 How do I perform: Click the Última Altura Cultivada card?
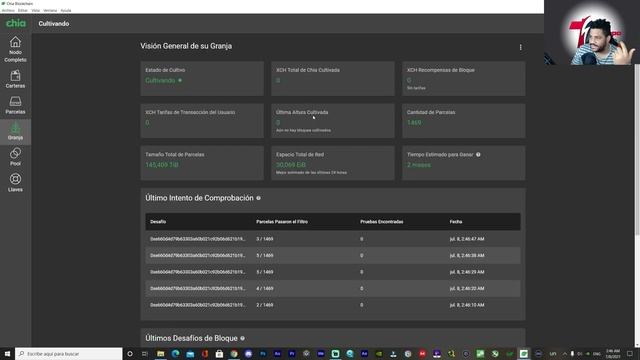click(x=333, y=121)
